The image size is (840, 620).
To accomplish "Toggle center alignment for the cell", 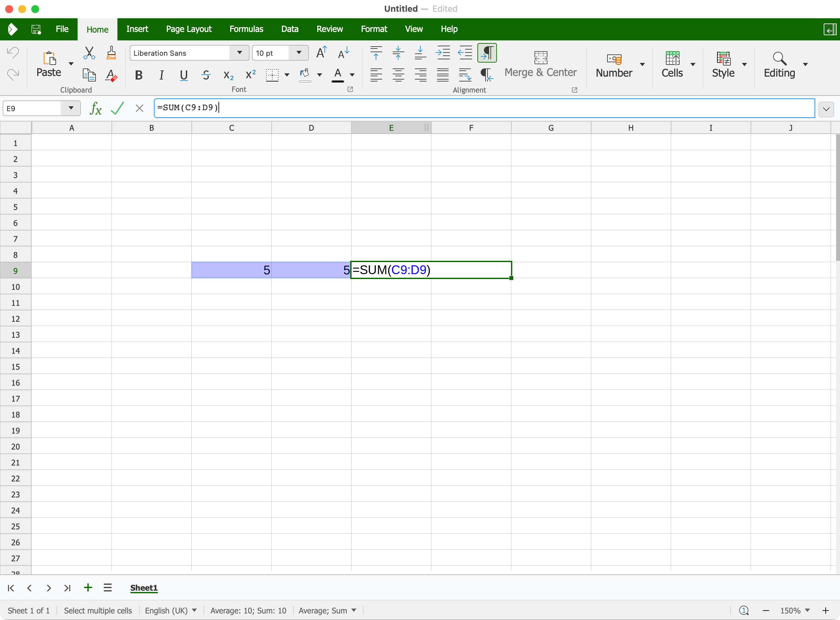I will [398, 75].
